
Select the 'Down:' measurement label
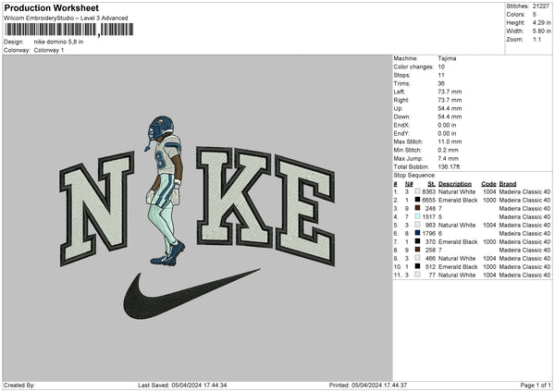coord(401,116)
